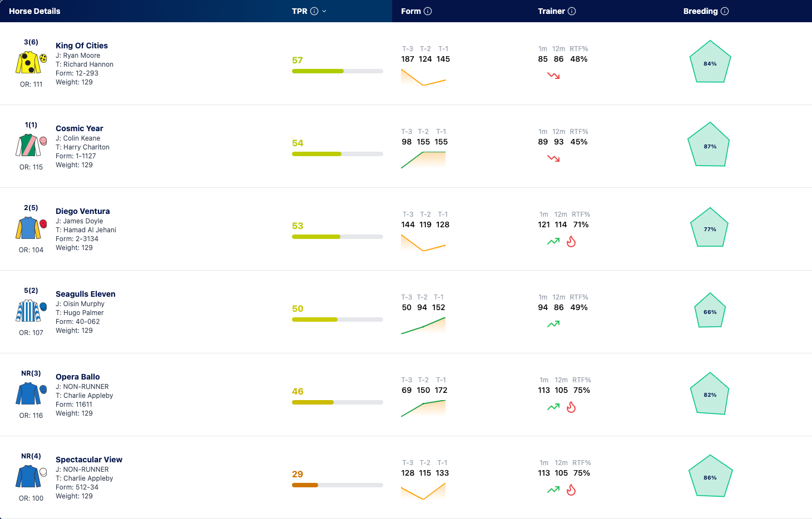The height and width of the screenshot is (519, 812).
Task: Click King Of Cities yellow jockey silks
Action: point(31,63)
